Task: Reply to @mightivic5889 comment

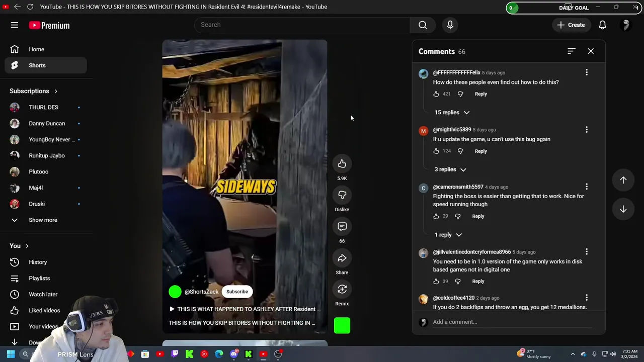Action: (480, 151)
